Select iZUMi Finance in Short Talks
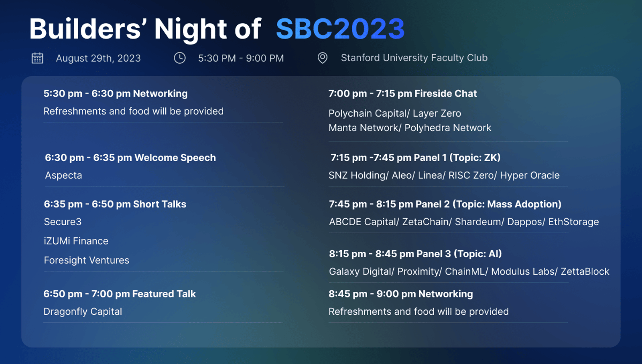642x364 pixels. (x=76, y=241)
